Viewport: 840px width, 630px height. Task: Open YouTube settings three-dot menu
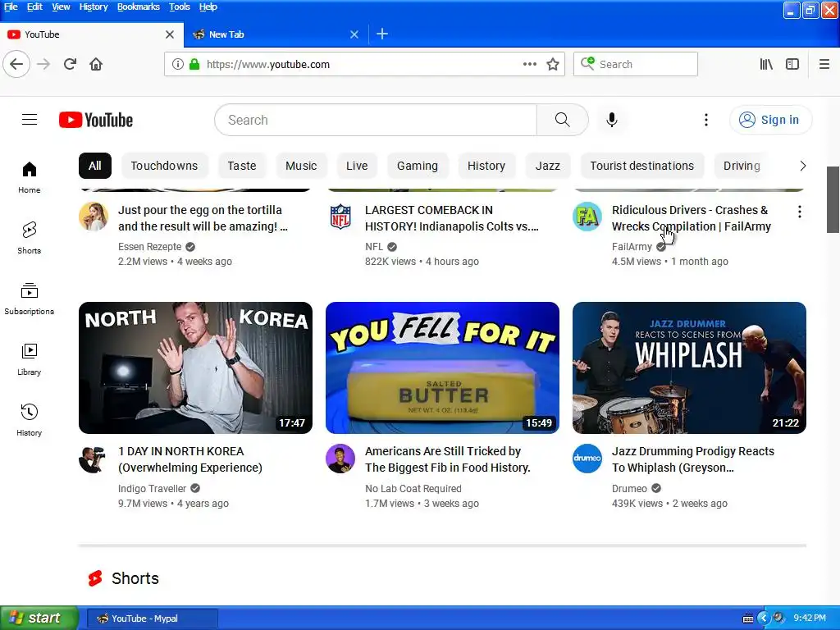706,120
